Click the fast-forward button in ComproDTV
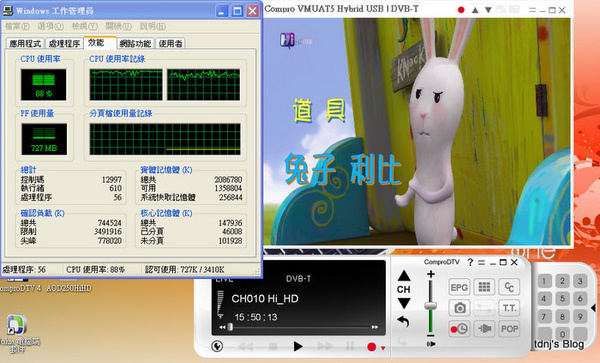 (x=325, y=347)
